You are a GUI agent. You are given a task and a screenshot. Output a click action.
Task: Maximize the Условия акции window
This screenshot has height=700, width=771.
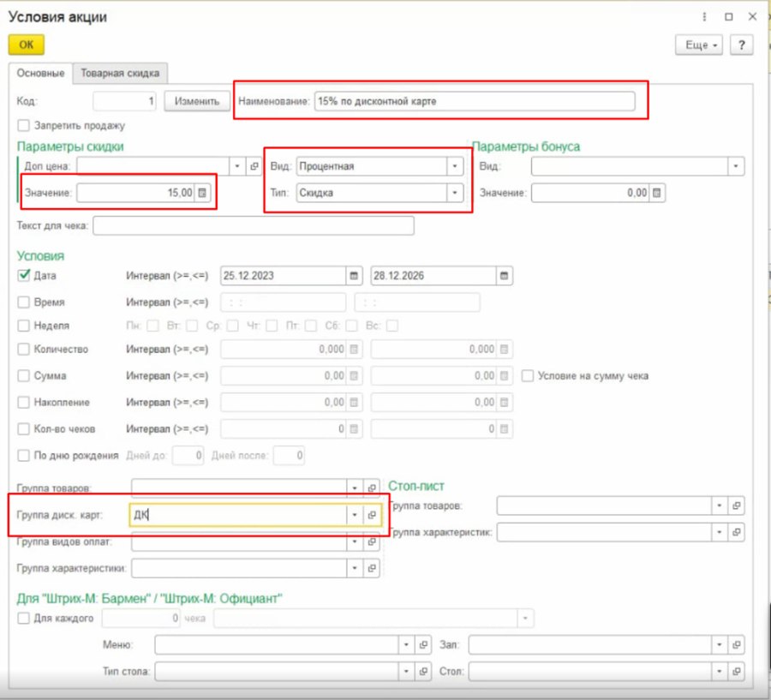[x=729, y=17]
